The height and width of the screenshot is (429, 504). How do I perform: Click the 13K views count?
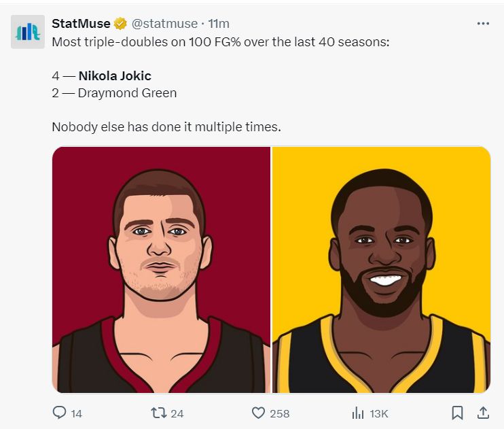(378, 413)
